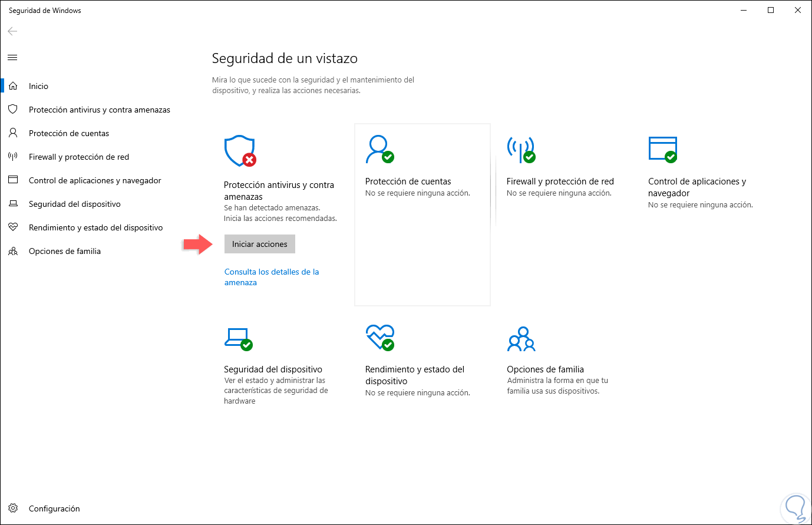Screen dimensions: 812x525
Task: Click the highlighted Protección de cuentas tile
Action: [422, 214]
